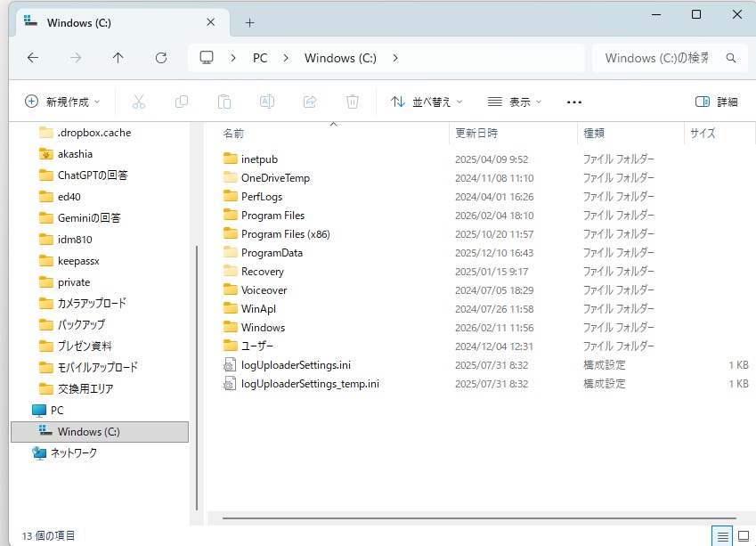Viewport: 756px width, 546px height.
Task: Click the Share icon in toolbar
Action: (x=310, y=102)
